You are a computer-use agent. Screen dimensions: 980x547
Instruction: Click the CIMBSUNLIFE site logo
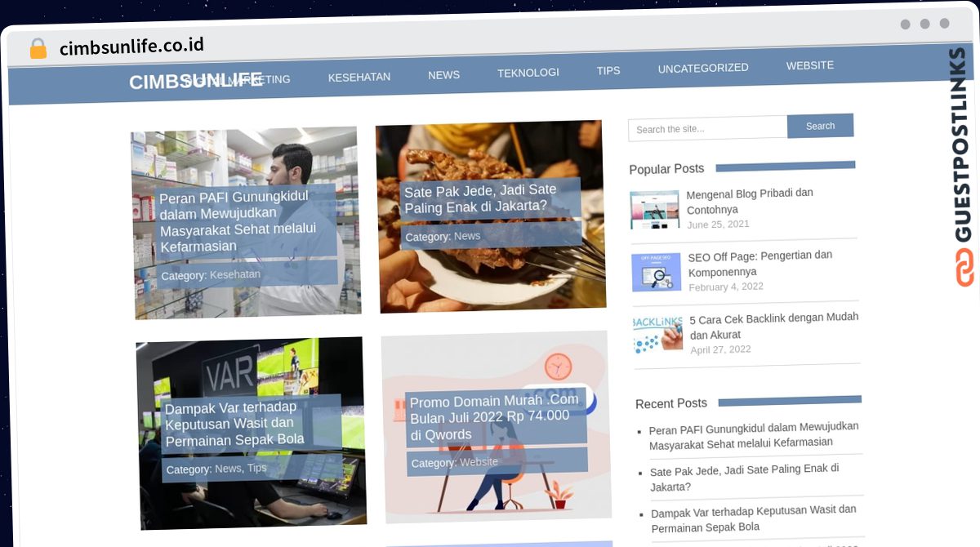point(196,81)
